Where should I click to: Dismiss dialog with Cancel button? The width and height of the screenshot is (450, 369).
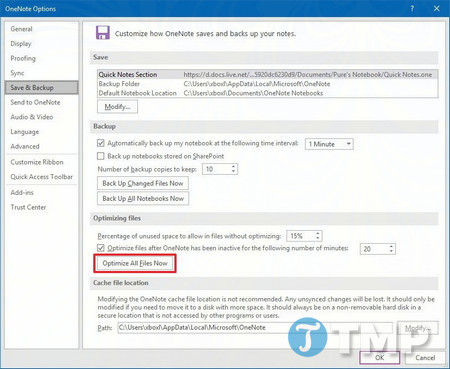point(425,357)
